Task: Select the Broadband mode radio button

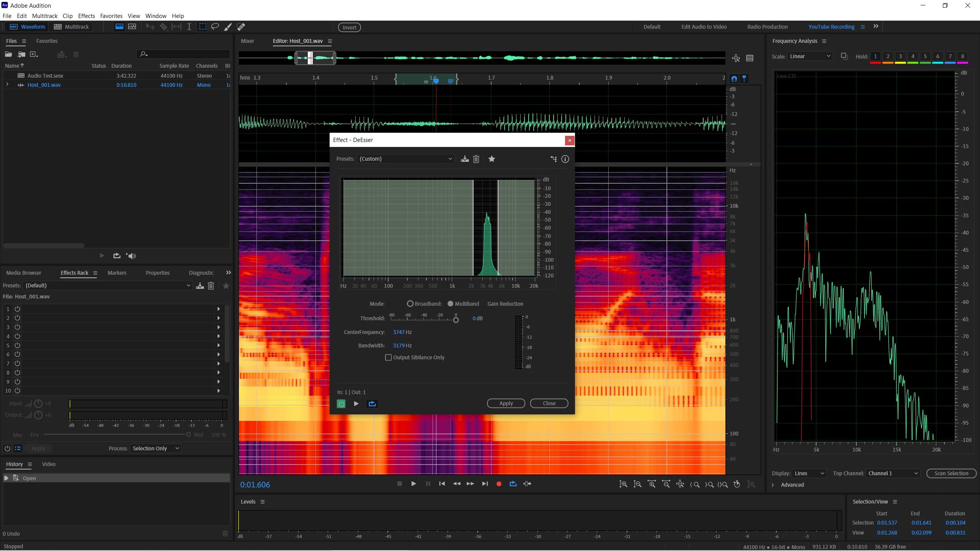Action: coord(410,304)
